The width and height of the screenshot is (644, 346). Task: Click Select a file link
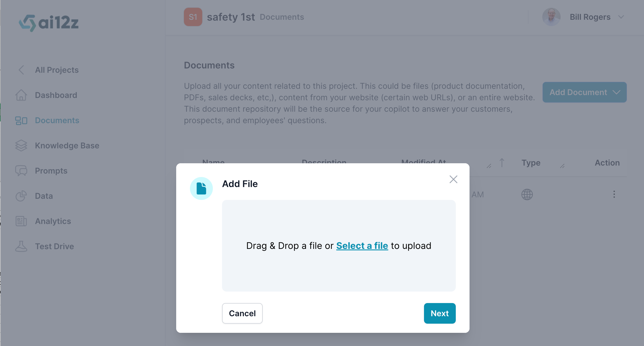pos(362,245)
